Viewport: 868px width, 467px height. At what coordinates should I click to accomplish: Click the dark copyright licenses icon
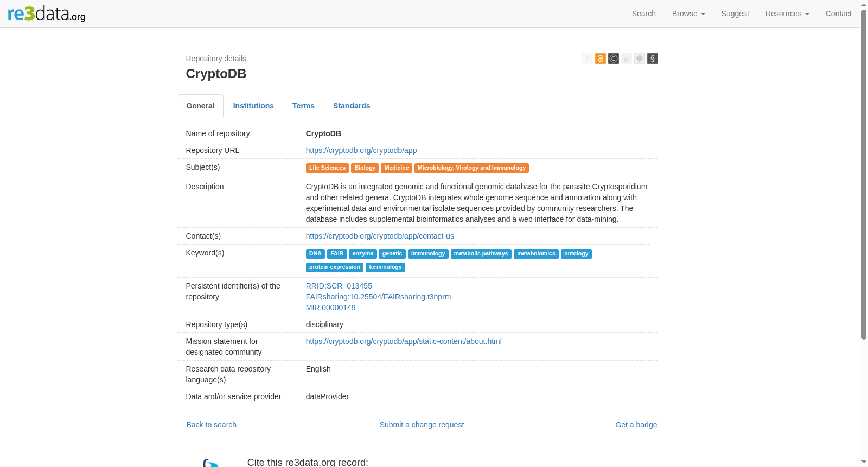(x=614, y=59)
